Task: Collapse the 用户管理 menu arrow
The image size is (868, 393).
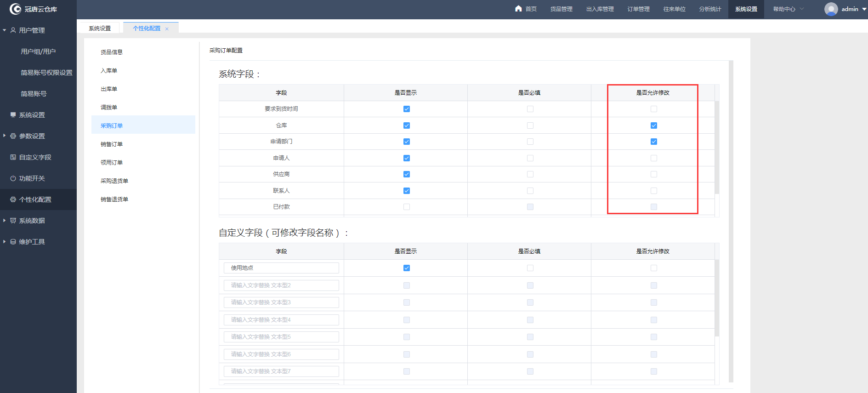Action: pyautogui.click(x=5, y=30)
